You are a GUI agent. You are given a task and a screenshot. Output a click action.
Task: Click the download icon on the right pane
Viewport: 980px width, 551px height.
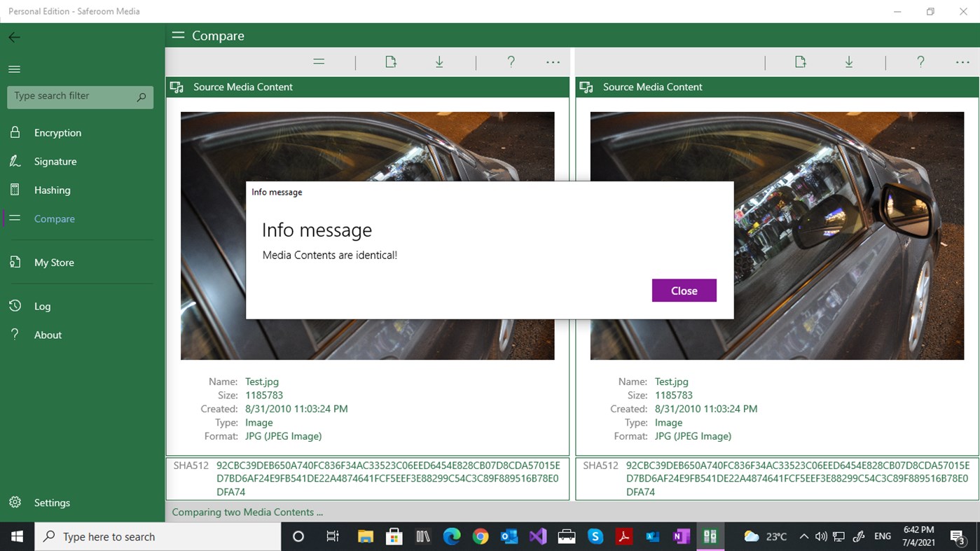849,62
